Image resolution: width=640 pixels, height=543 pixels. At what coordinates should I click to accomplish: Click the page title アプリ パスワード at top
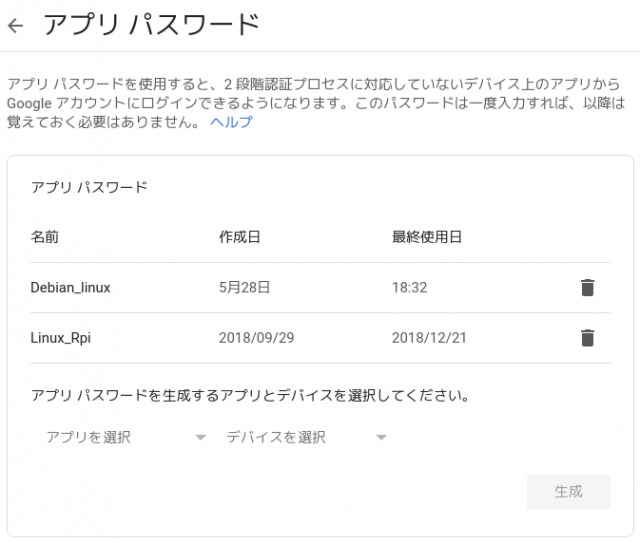(x=150, y=26)
